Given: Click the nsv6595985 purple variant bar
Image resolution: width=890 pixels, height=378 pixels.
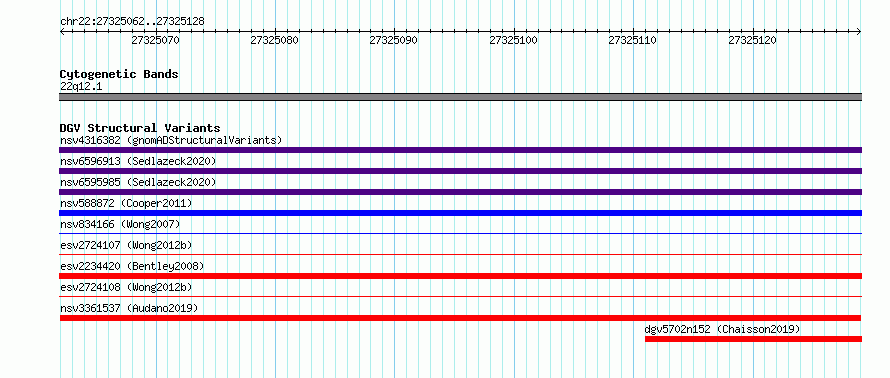Looking at the screenshot, I should [x=460, y=192].
